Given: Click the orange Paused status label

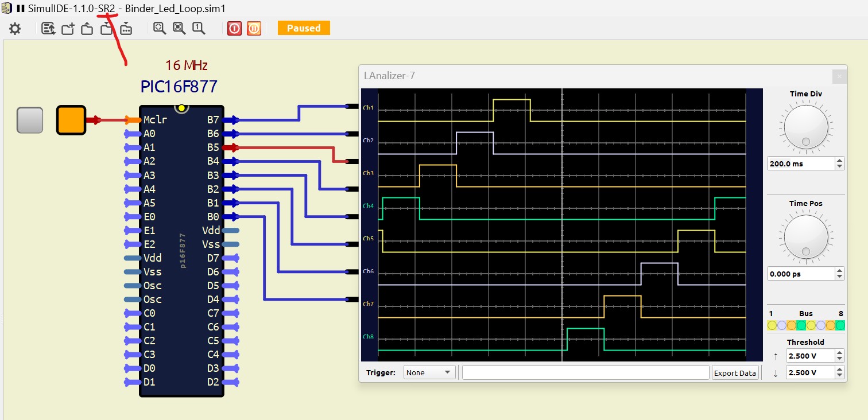Looking at the screenshot, I should pyautogui.click(x=304, y=28).
